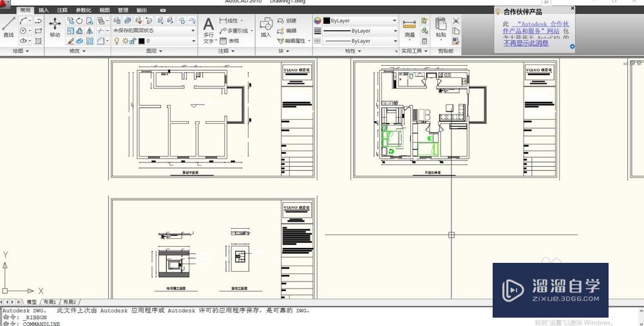Click the 粘贴 Paste button
Viewport: 644px width, 326px height.
(441, 28)
